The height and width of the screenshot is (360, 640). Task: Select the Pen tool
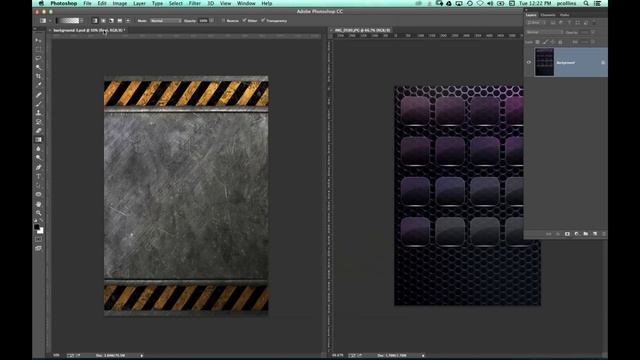pos(38,167)
